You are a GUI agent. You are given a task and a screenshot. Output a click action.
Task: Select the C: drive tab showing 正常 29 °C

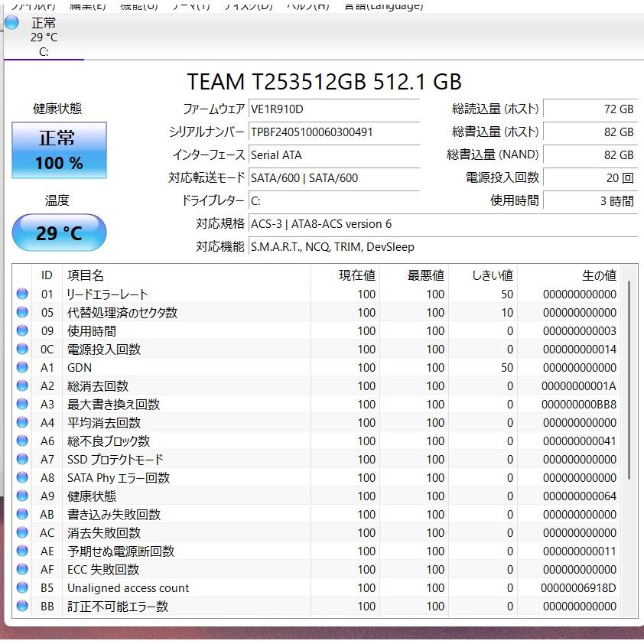point(44,37)
